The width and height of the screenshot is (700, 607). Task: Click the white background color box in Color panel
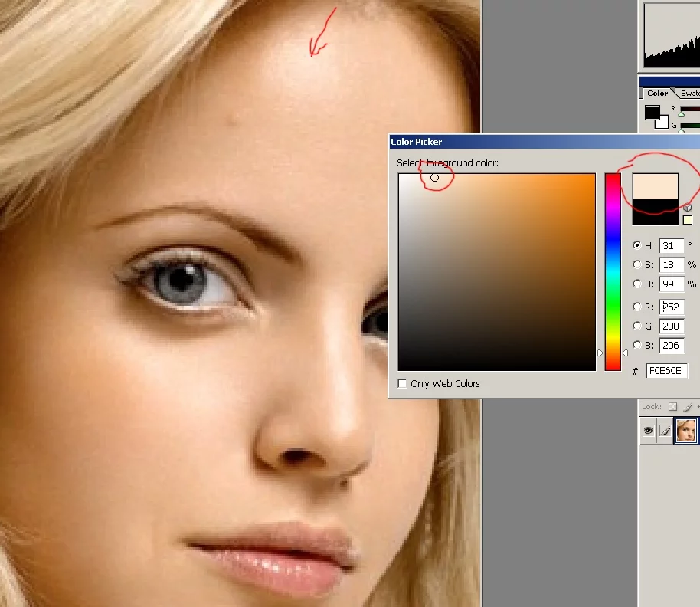663,123
